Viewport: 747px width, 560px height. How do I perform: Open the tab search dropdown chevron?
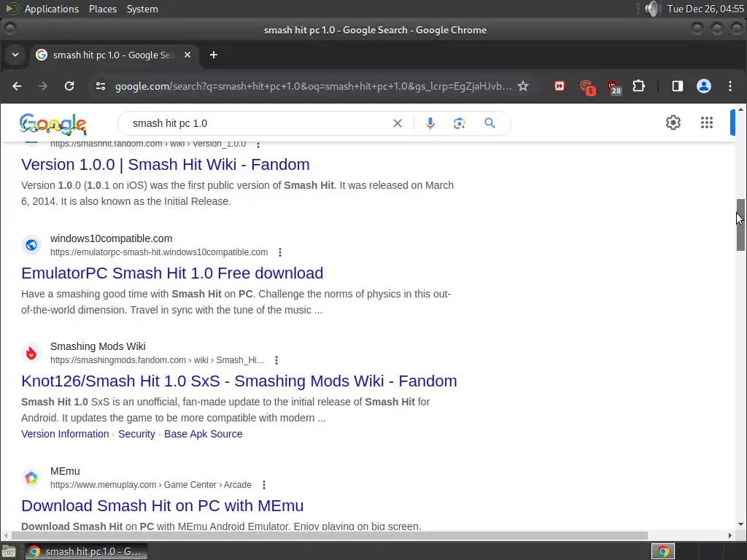(15, 55)
